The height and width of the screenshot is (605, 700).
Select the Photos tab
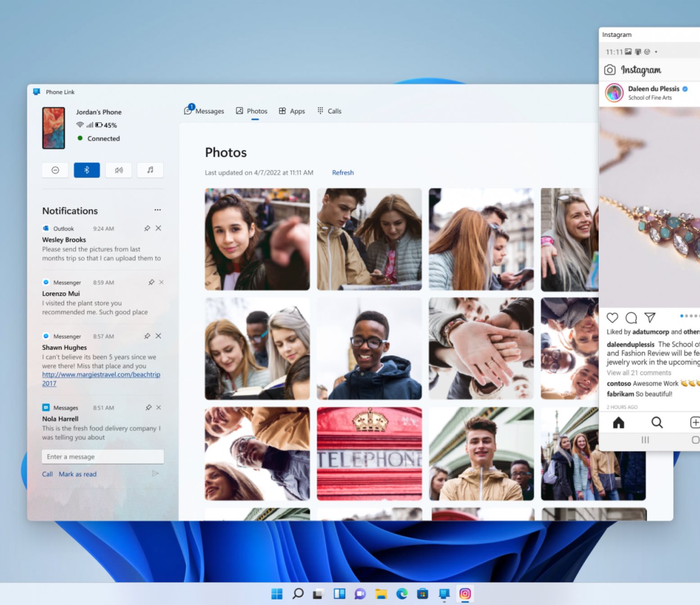[x=252, y=111]
